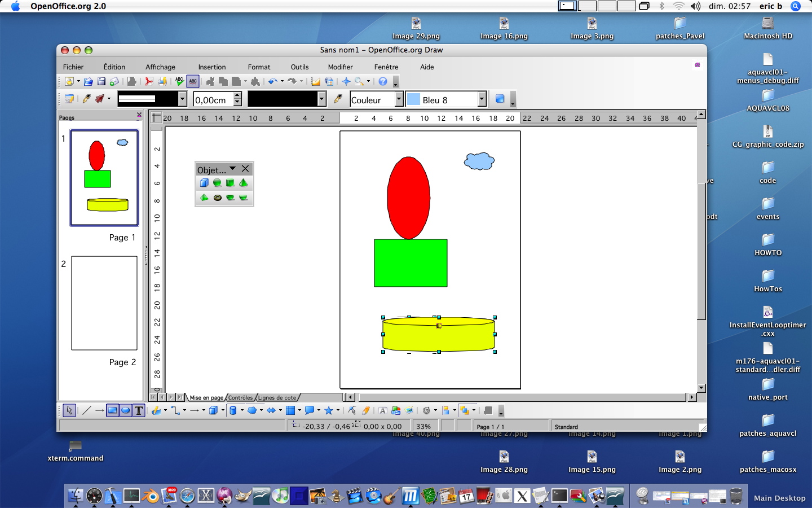812x508 pixels.
Task: Open the Insertion menu
Action: [x=212, y=67]
